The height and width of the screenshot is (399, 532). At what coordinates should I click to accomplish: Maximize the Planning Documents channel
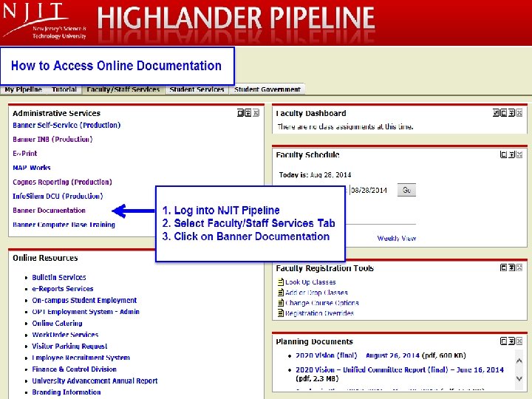(x=503, y=341)
